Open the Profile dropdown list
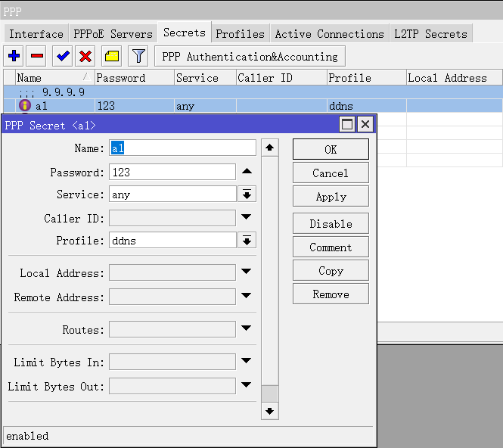The height and width of the screenshot is (448, 503). (x=247, y=241)
